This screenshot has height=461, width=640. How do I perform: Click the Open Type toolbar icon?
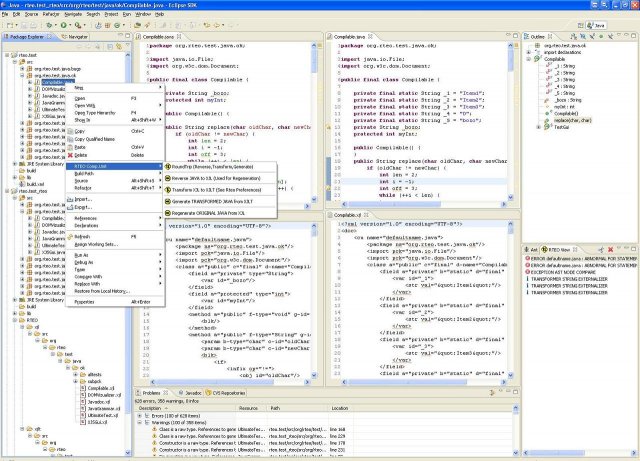(138, 25)
